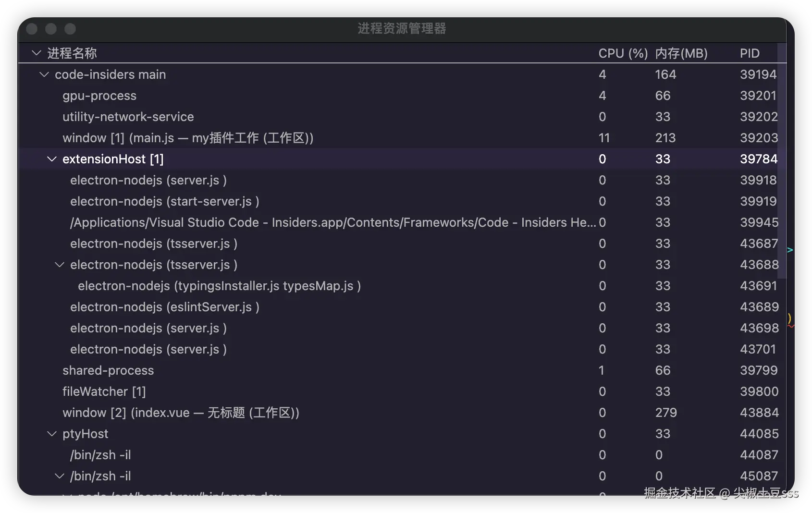The height and width of the screenshot is (513, 812).
Task: Select window [1] main.js process row
Action: tap(188, 138)
